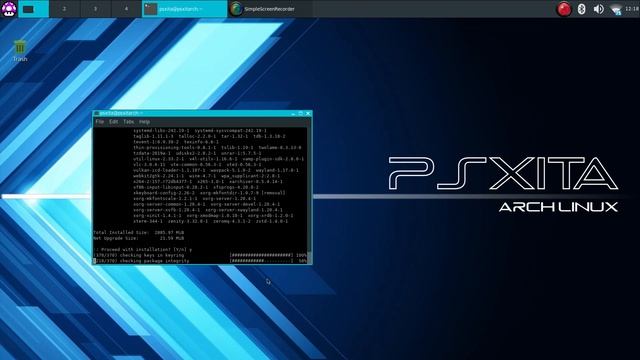The height and width of the screenshot is (360, 640).
Task: Click the panel clock
Action: [632, 9]
